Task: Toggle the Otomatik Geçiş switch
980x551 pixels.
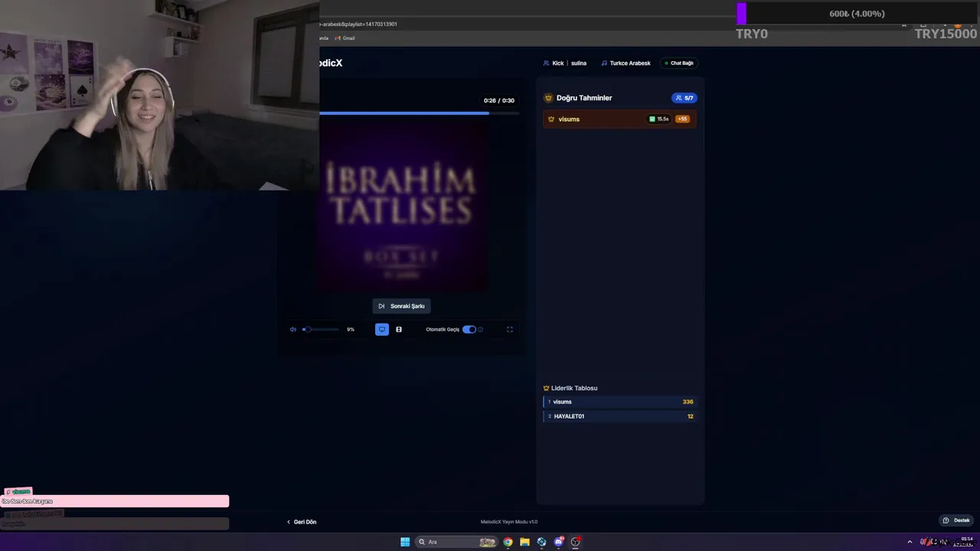Action: 469,330
